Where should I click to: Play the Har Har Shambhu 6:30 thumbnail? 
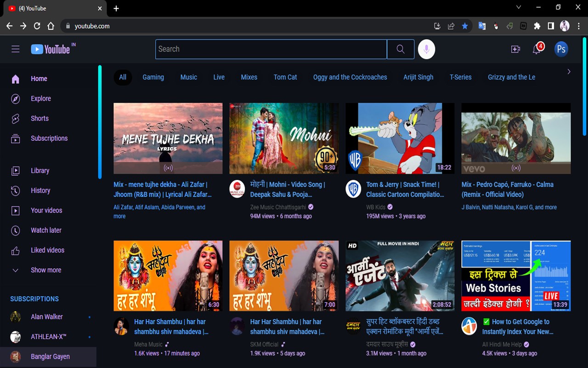168,276
